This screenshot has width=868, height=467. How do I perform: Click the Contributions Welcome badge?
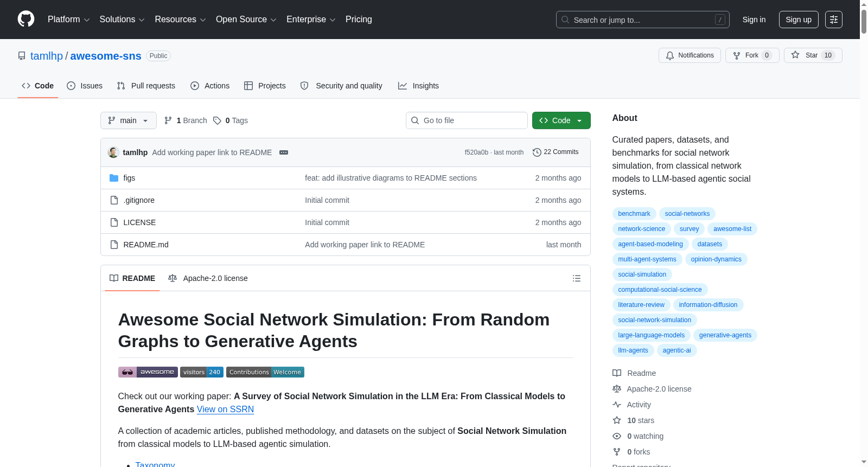(x=265, y=372)
